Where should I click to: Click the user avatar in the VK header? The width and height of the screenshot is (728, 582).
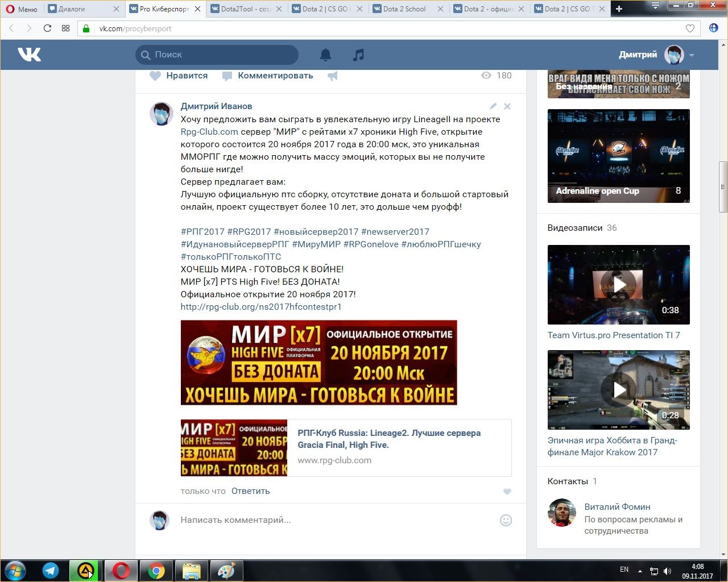[x=675, y=55]
